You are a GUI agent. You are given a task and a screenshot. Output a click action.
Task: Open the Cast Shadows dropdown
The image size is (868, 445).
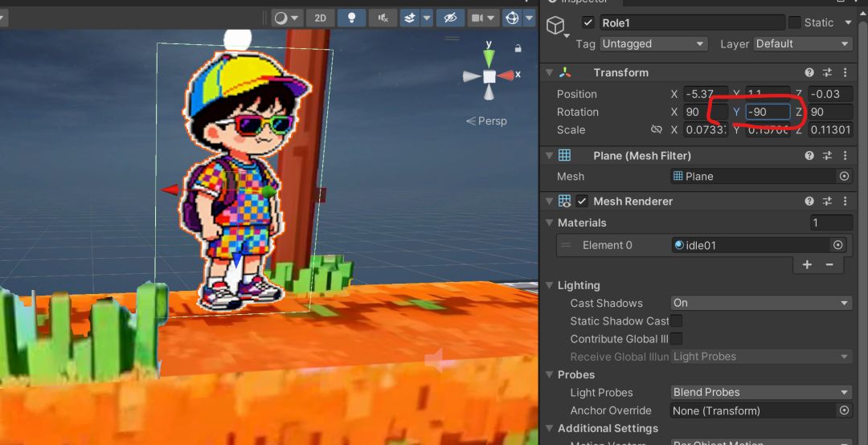pos(760,303)
